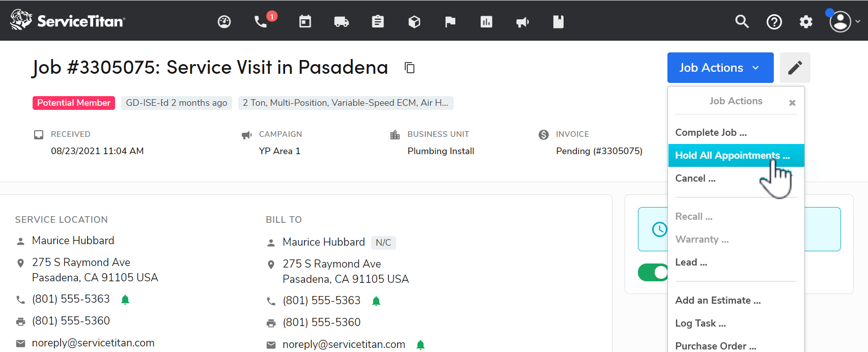The image size is (868, 352).
Task: Select Add an Estimate menu item
Action: [736, 300]
